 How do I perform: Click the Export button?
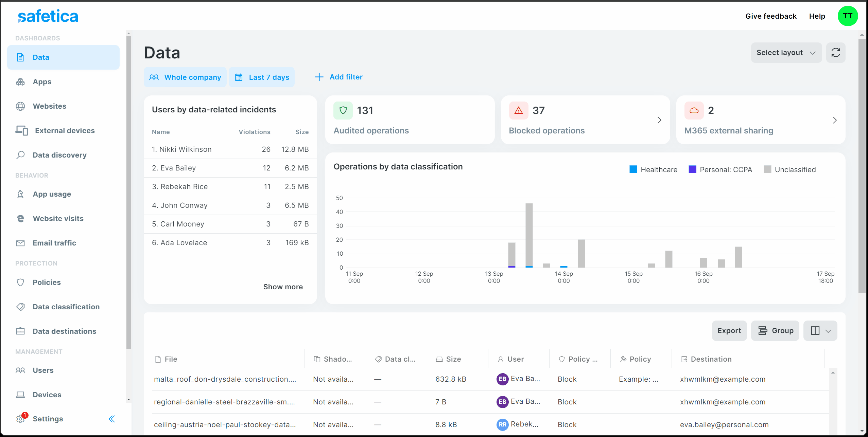point(729,330)
